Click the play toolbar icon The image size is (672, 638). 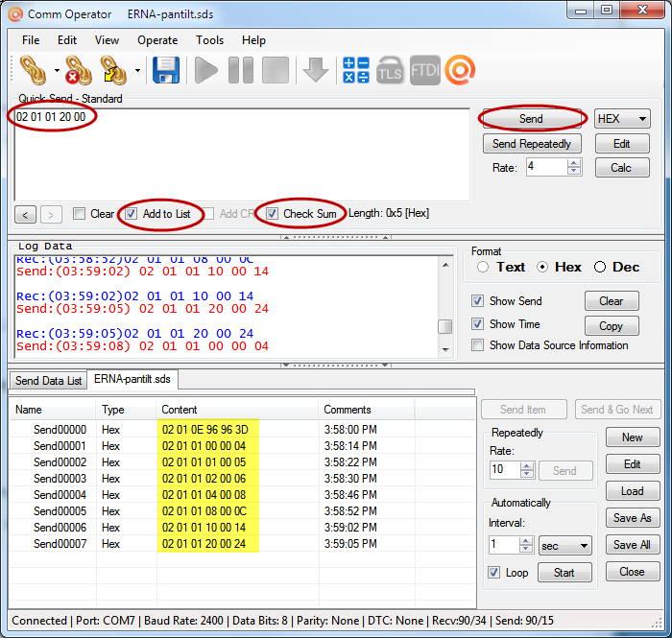pyautogui.click(x=206, y=70)
